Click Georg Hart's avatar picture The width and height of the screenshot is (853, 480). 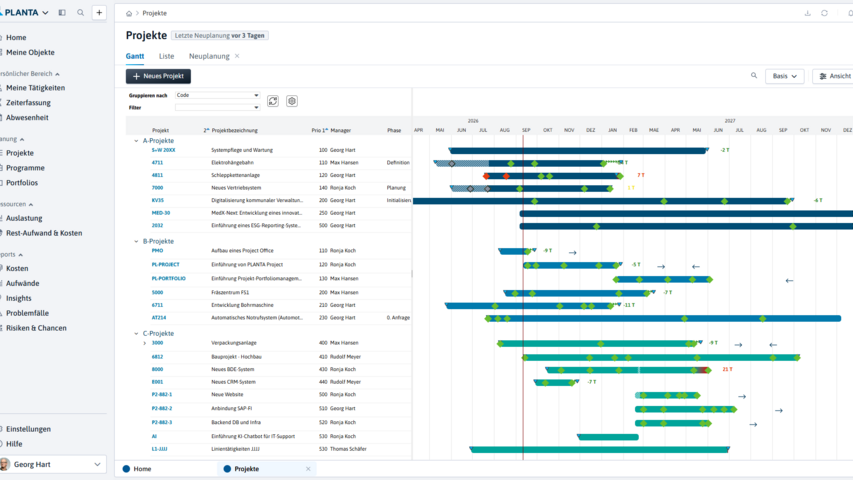point(5,464)
